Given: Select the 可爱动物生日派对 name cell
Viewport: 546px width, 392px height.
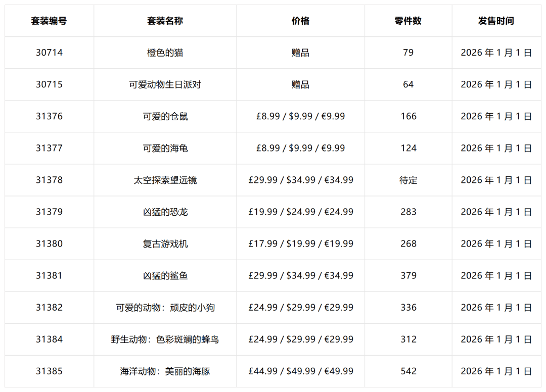Looking at the screenshot, I should (x=165, y=84).
